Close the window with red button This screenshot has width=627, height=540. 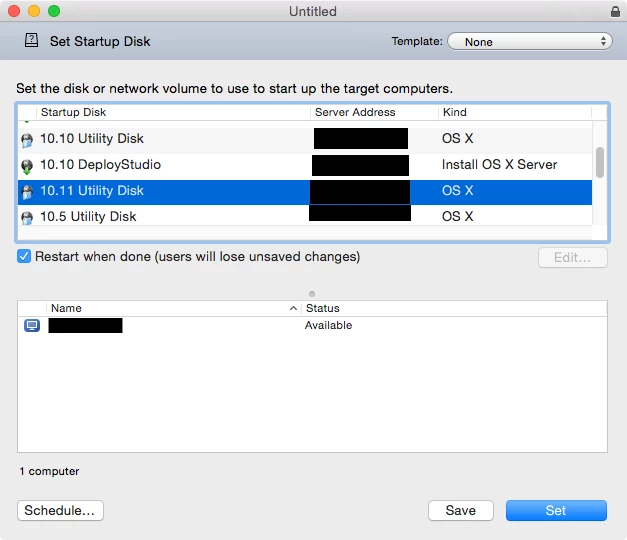pos(14,11)
